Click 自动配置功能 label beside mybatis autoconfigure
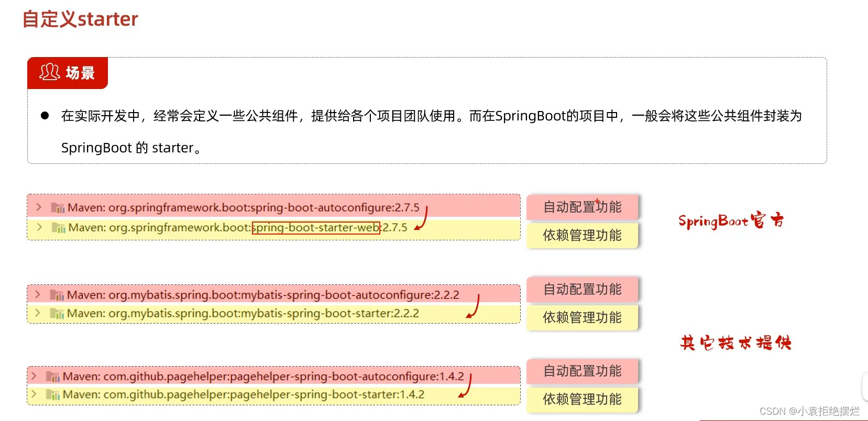The height and width of the screenshot is (421, 868). [x=583, y=289]
